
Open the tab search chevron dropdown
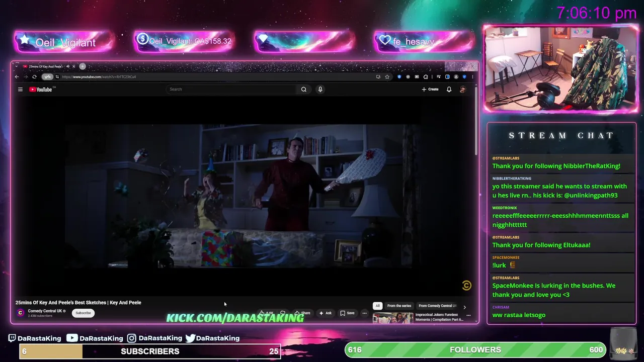click(x=17, y=66)
